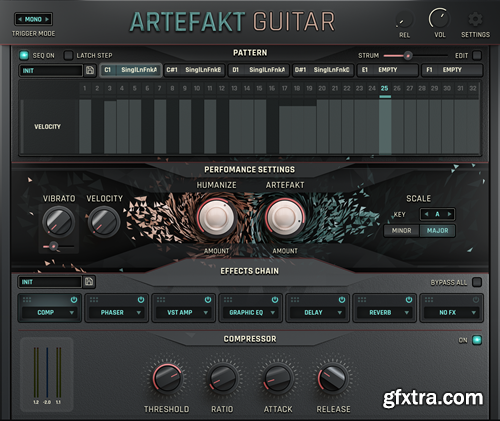This screenshot has height=421, width=500.
Task: Select the F1 EMPTY pattern slot
Action: tap(452, 70)
